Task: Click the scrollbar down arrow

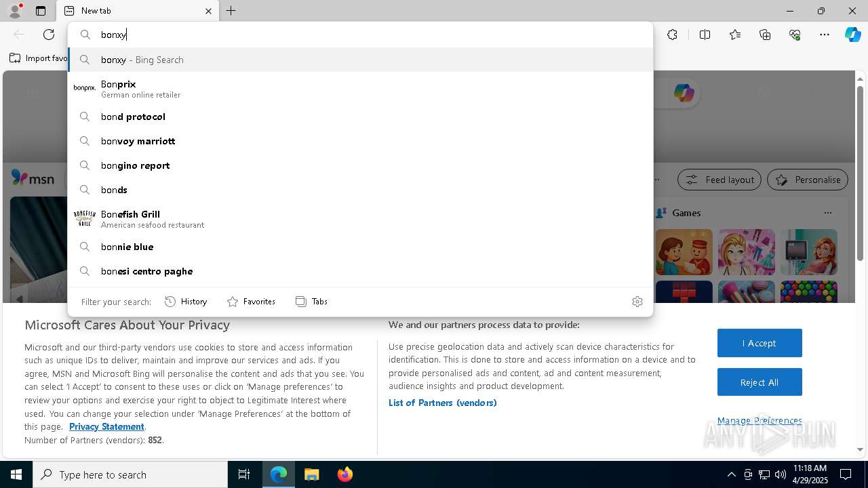Action: (x=860, y=449)
